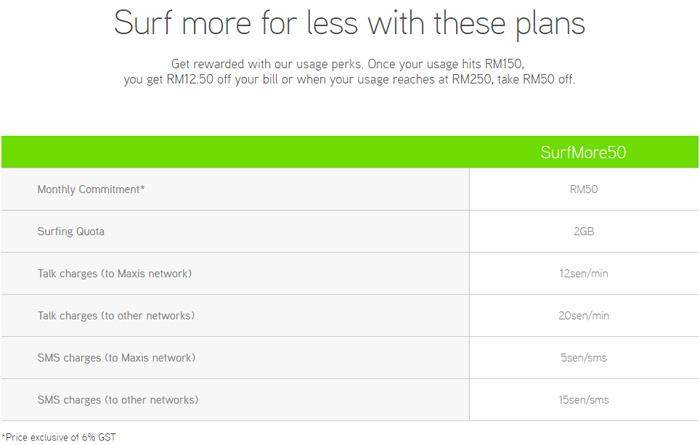Click the GST price footnote

tap(58, 437)
